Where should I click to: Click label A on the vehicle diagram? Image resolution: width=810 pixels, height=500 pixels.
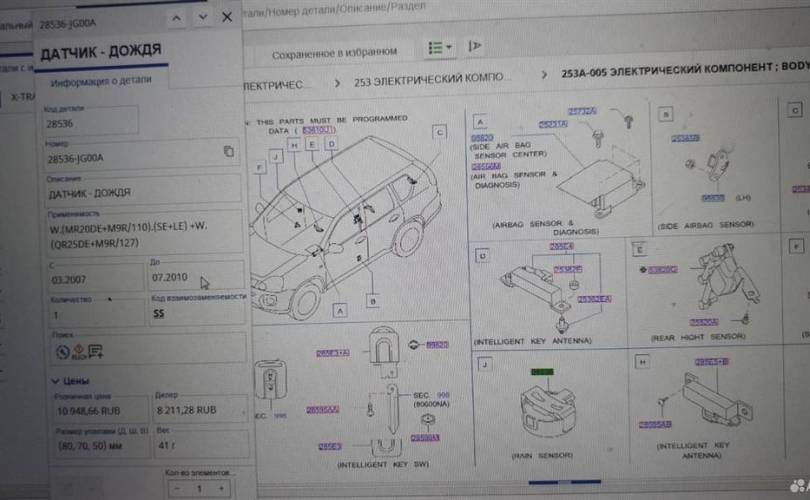click(340, 311)
